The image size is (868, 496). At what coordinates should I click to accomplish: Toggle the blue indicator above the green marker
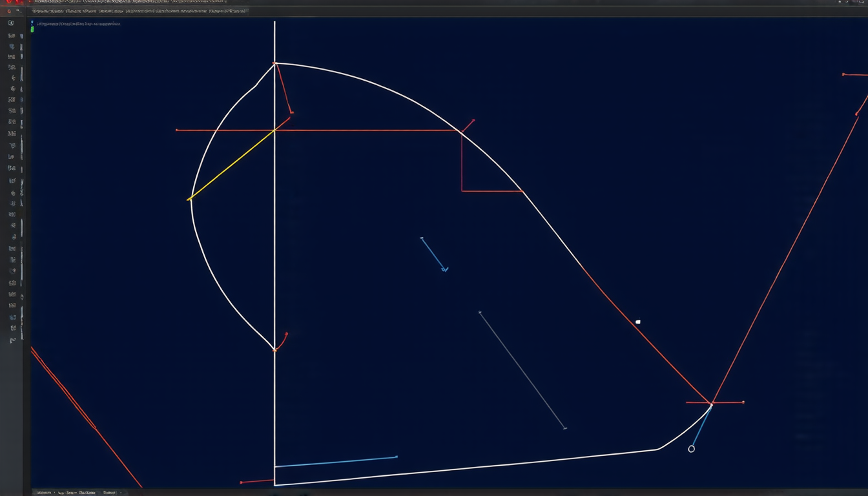click(x=32, y=23)
